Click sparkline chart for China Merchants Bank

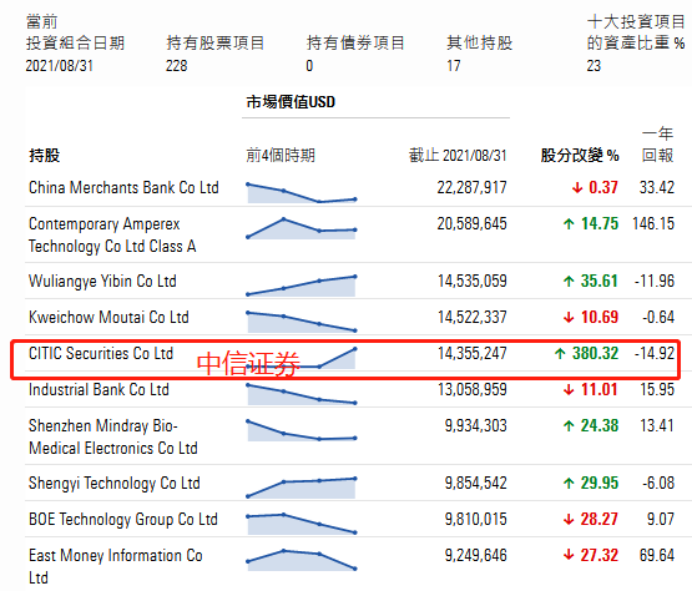(x=301, y=193)
